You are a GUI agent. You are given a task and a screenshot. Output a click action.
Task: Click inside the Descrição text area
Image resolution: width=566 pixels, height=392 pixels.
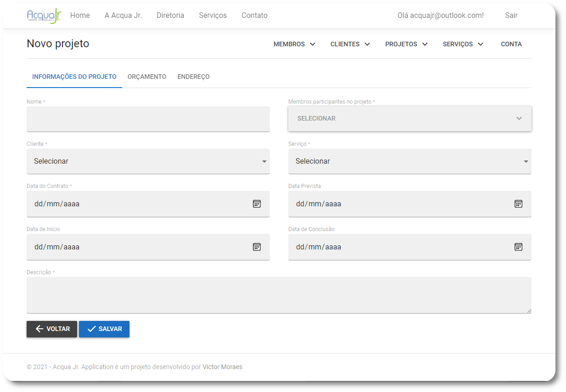pyautogui.click(x=279, y=295)
